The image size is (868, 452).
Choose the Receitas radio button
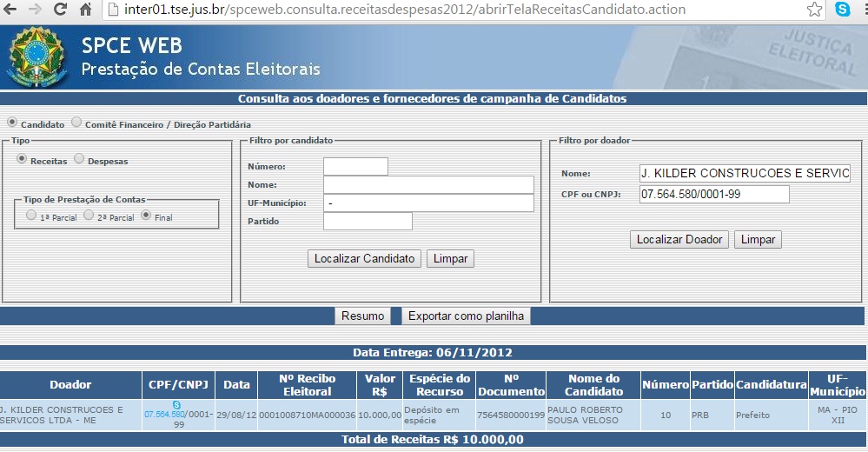coord(22,158)
